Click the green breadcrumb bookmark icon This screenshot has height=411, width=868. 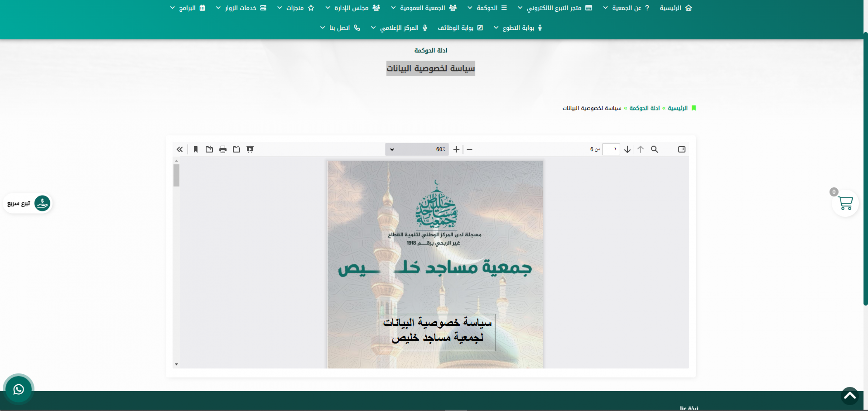pos(694,108)
